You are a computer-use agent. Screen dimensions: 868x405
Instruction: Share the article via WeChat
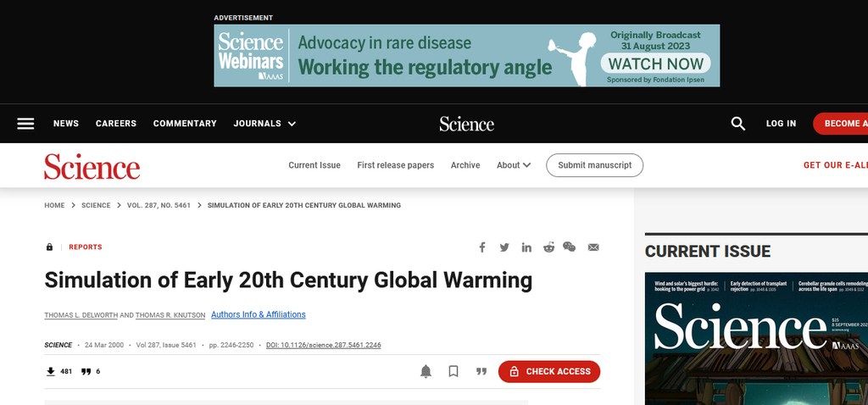pyautogui.click(x=569, y=247)
